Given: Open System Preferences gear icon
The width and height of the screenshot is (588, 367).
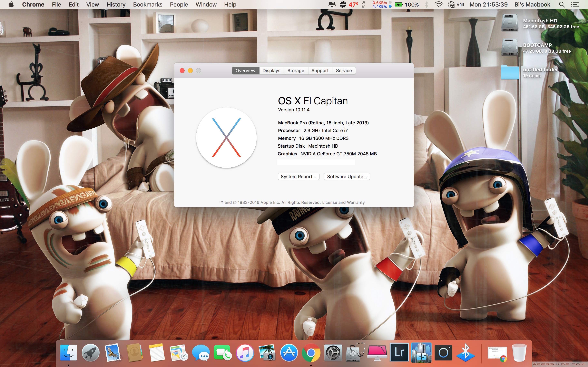Looking at the screenshot, I should pyautogui.click(x=333, y=353).
